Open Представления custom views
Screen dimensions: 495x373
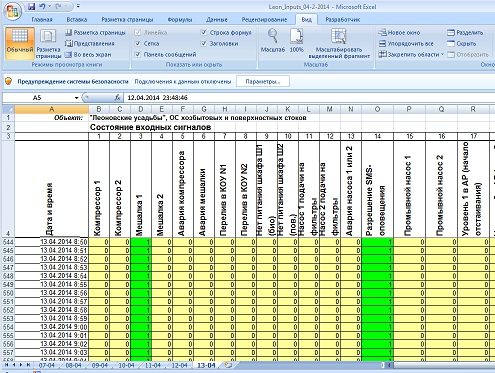point(90,43)
